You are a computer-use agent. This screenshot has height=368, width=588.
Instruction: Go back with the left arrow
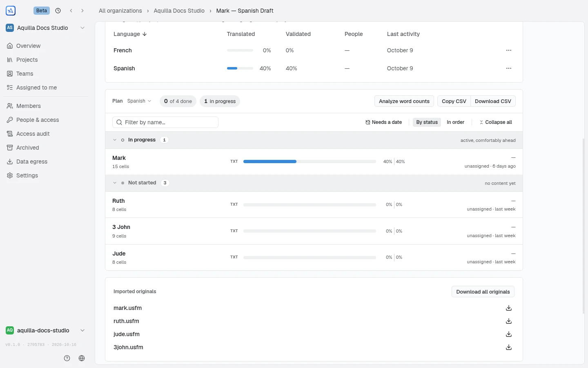point(71,11)
